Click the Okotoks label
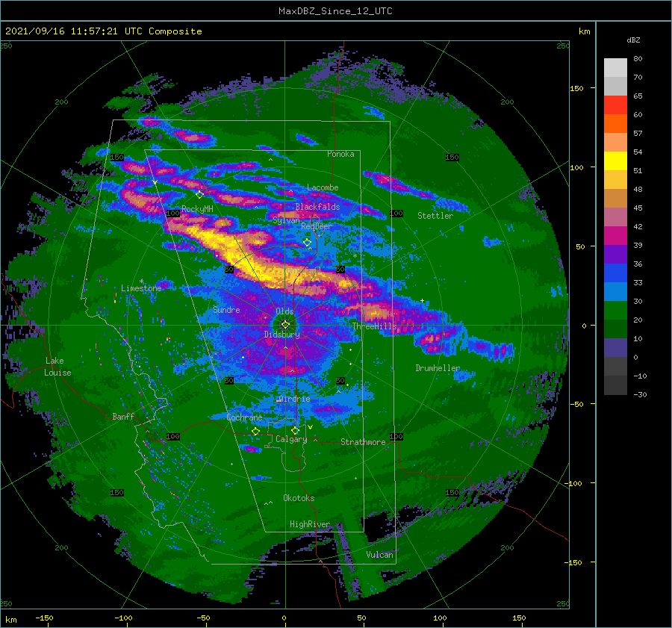Screen dimensions: 672x628 click(299, 498)
